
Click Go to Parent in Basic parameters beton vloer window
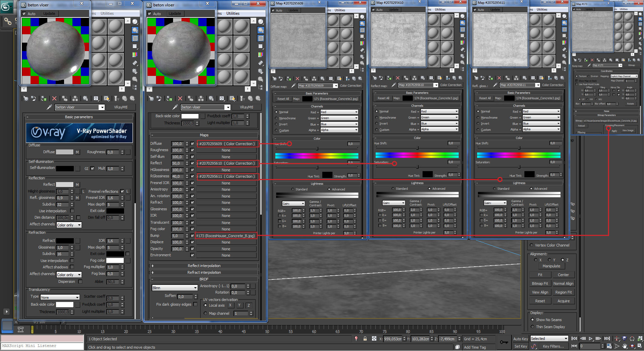[124, 98]
